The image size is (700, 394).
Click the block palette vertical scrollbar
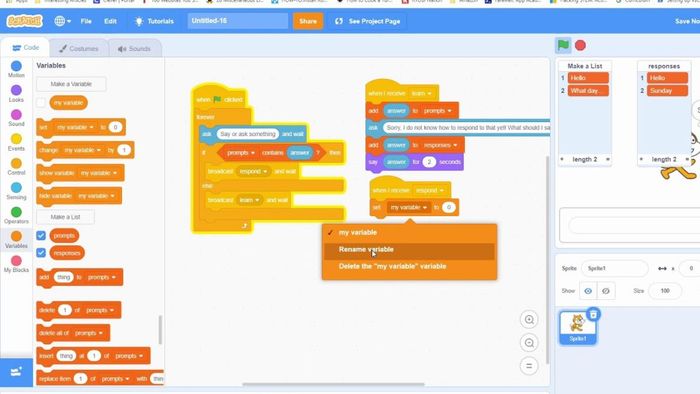tap(160, 330)
